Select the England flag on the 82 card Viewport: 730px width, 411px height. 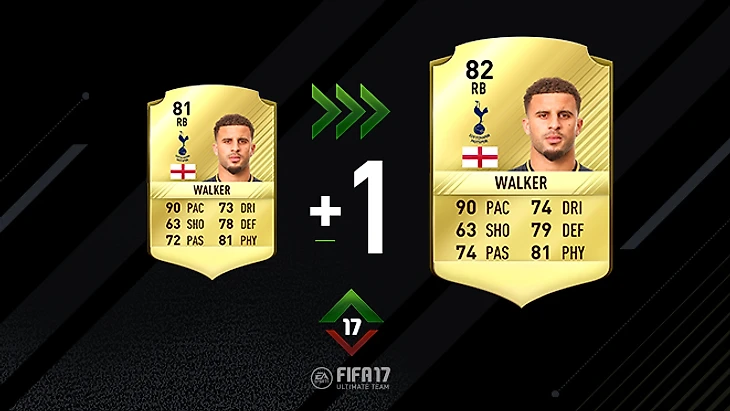[x=480, y=157]
